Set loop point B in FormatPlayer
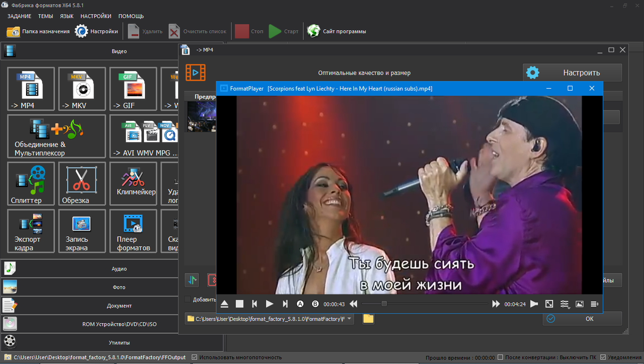 coord(315,304)
